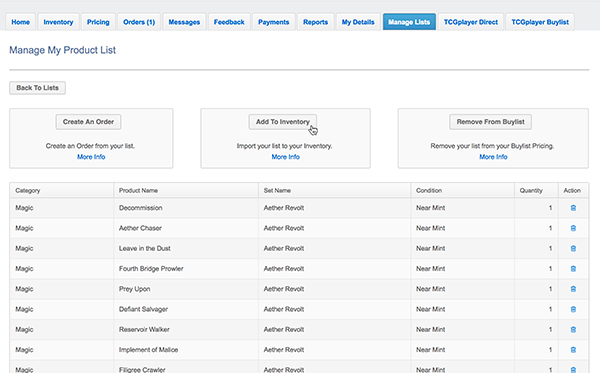Select the Prey Upon product name cell
The width and height of the screenshot is (600, 373).
click(186, 289)
